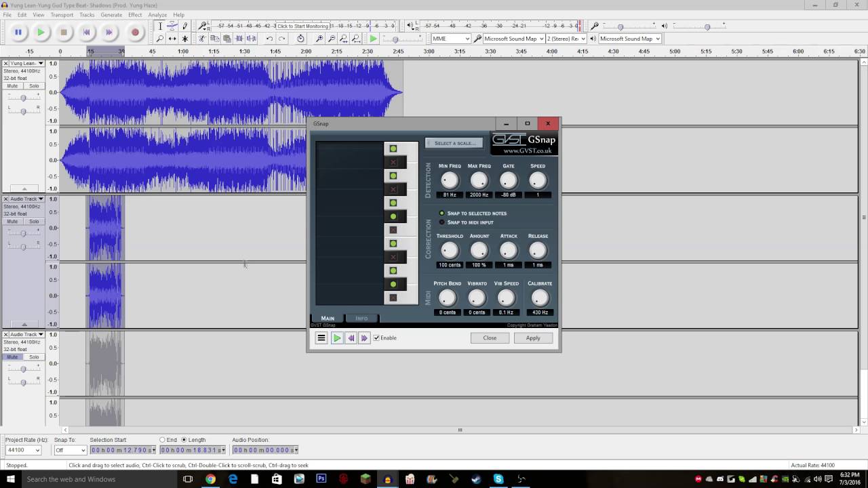Click Apply in the GSnap dialog
868x488 pixels.
[533, 338]
